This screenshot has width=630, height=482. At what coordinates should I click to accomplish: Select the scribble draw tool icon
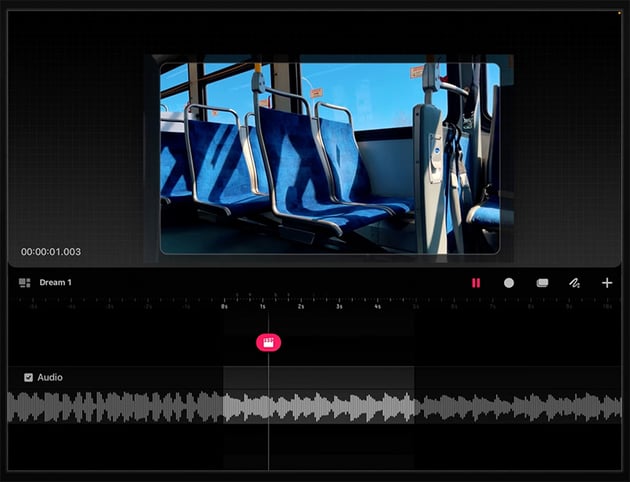pyautogui.click(x=575, y=283)
